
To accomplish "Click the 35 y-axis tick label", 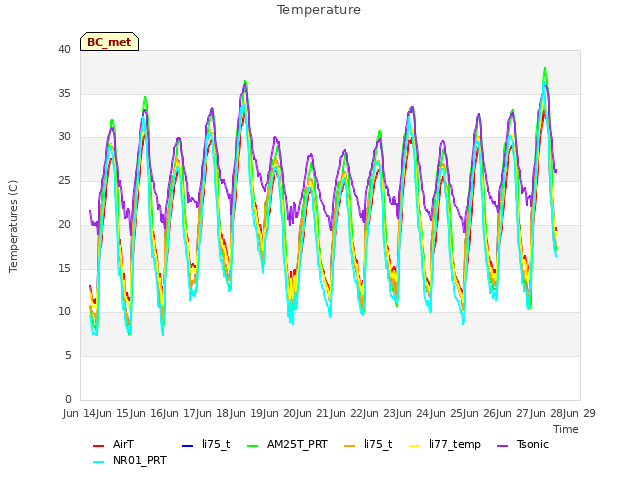I will 64,93.
